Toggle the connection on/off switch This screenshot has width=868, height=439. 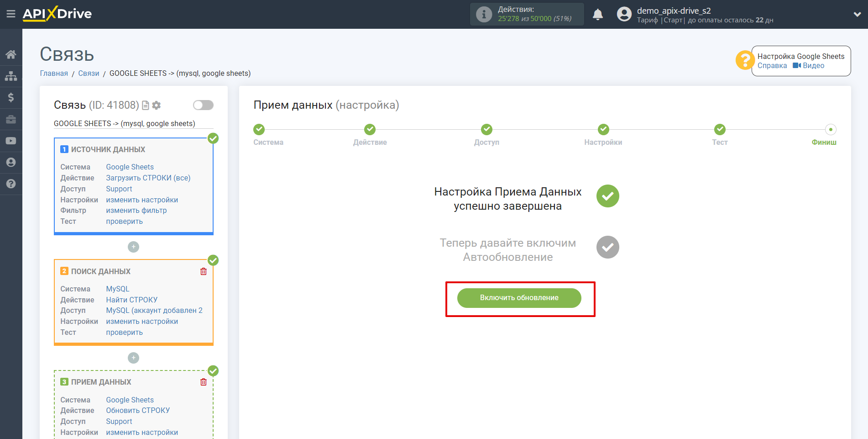point(203,105)
